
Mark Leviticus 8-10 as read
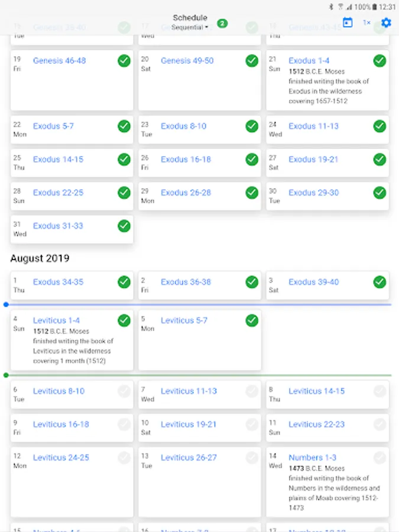tap(124, 391)
